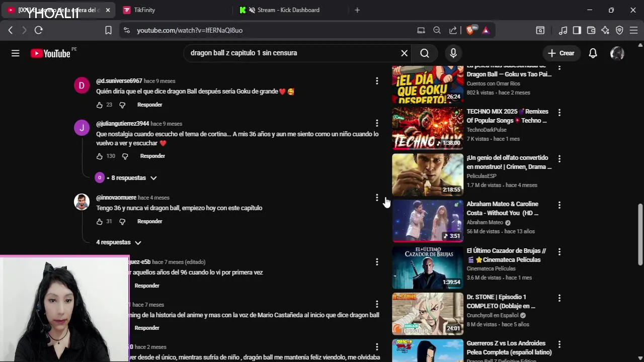
Task: Open options for the 'hace 7 meses (editado)' comment
Action: pos(377,262)
